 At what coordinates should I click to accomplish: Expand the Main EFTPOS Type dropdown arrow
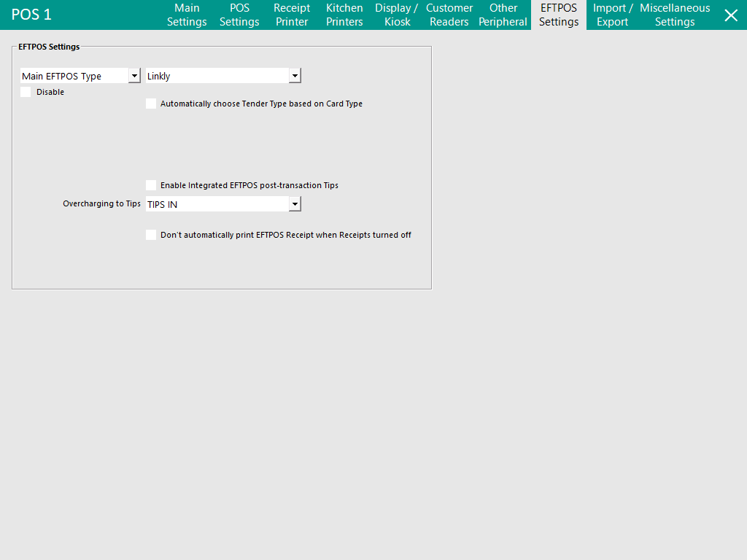pos(134,76)
